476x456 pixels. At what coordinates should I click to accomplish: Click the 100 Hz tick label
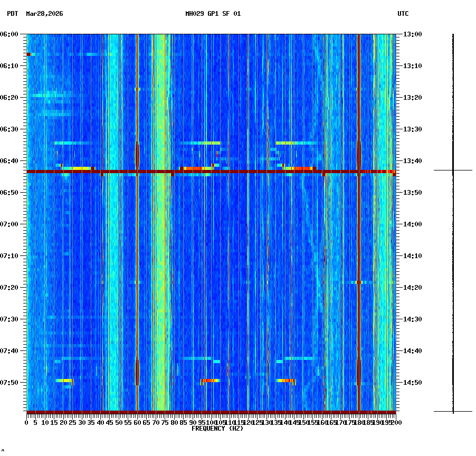pos(211,422)
